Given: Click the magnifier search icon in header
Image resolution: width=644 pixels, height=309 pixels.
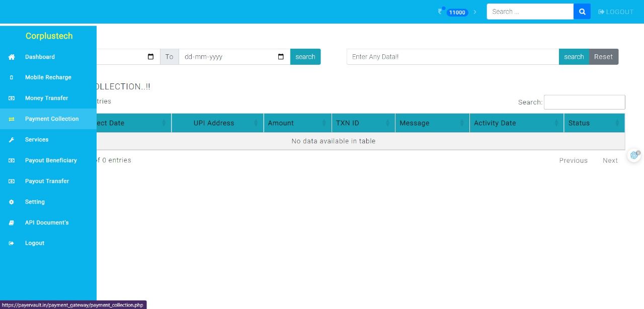Looking at the screenshot, I should [582, 12].
